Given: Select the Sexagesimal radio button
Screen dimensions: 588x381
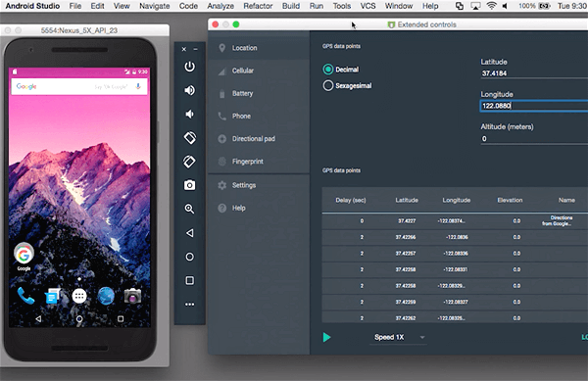Looking at the screenshot, I should coord(328,85).
